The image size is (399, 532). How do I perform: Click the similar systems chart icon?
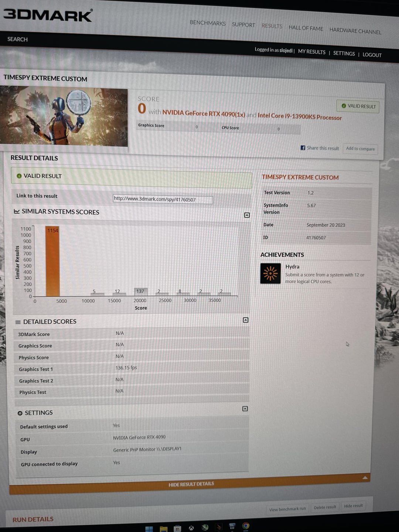pos(17,211)
